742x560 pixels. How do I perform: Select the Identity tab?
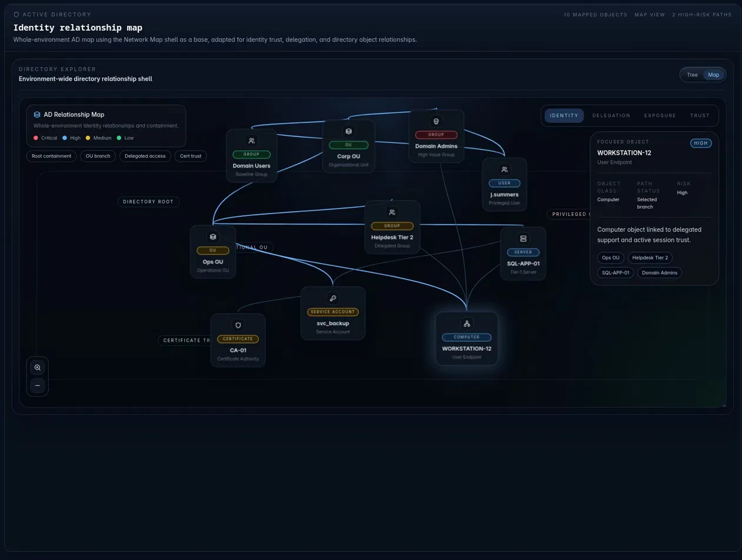[x=564, y=115]
